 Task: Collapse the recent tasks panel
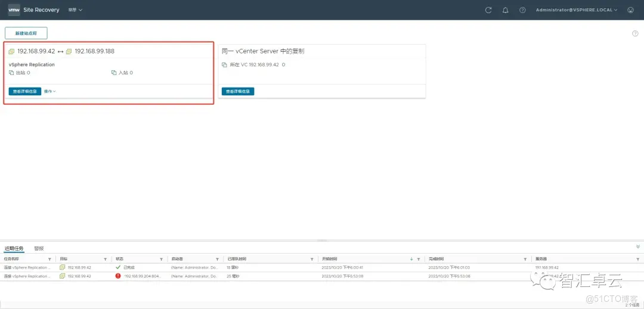pos(638,246)
